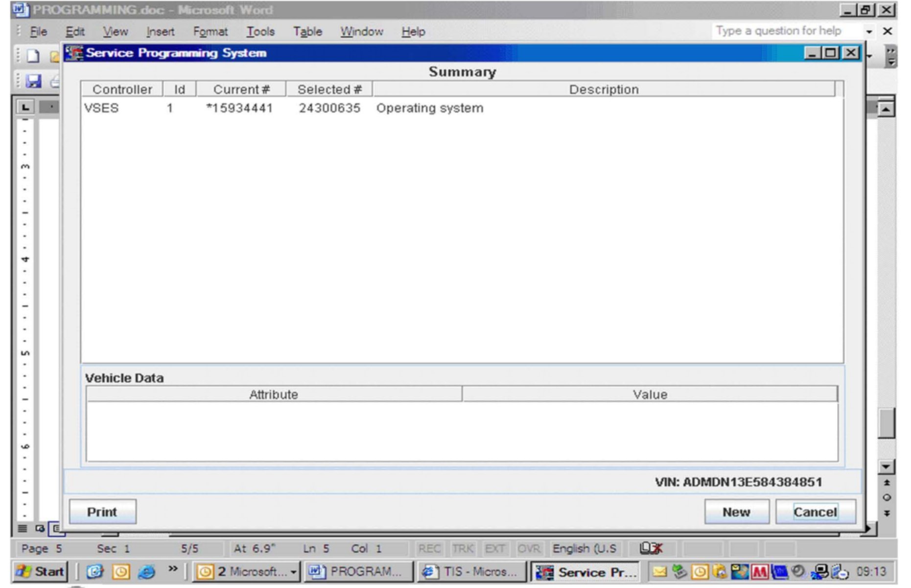Open Internet Explorer from the Quick Launch

pos(146,571)
